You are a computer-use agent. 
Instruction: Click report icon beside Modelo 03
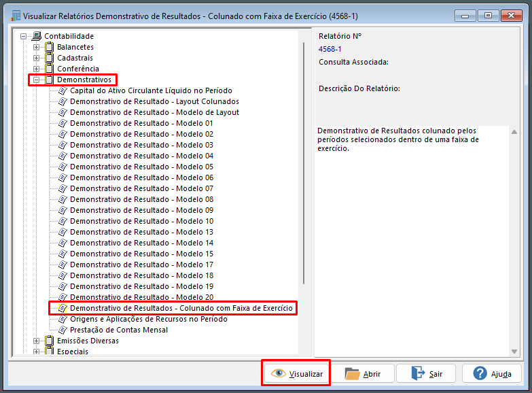(x=63, y=145)
